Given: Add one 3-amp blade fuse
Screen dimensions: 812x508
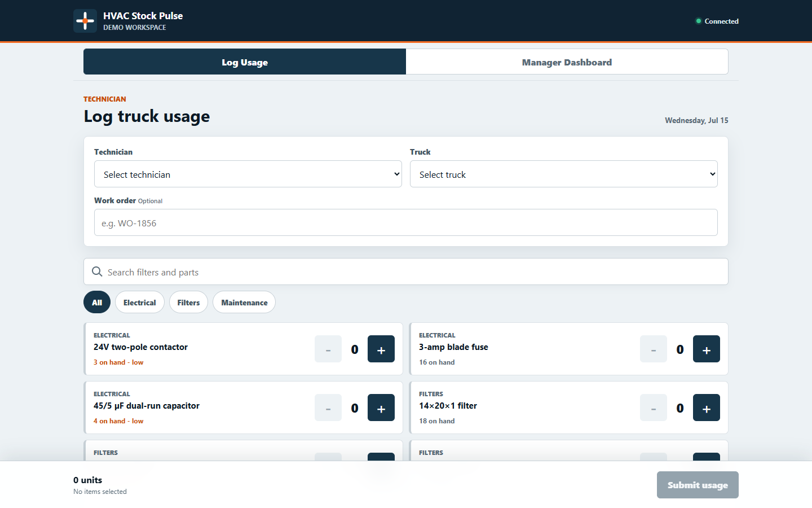Looking at the screenshot, I should click(707, 349).
